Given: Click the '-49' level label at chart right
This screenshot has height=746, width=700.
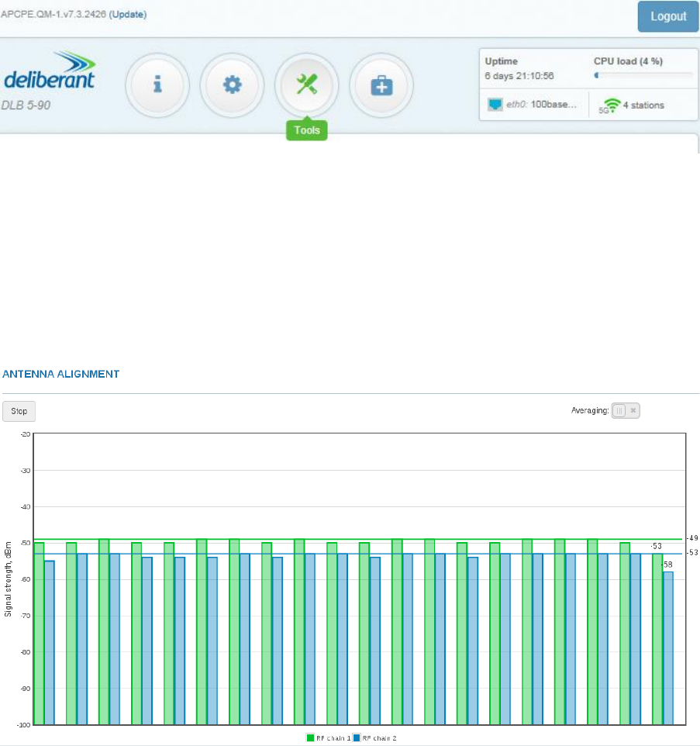Looking at the screenshot, I should (693, 538).
